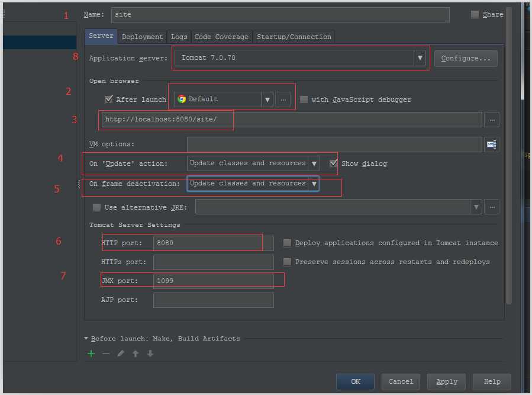Click the HTTPs port input field
The image size is (532, 395).
(214, 262)
